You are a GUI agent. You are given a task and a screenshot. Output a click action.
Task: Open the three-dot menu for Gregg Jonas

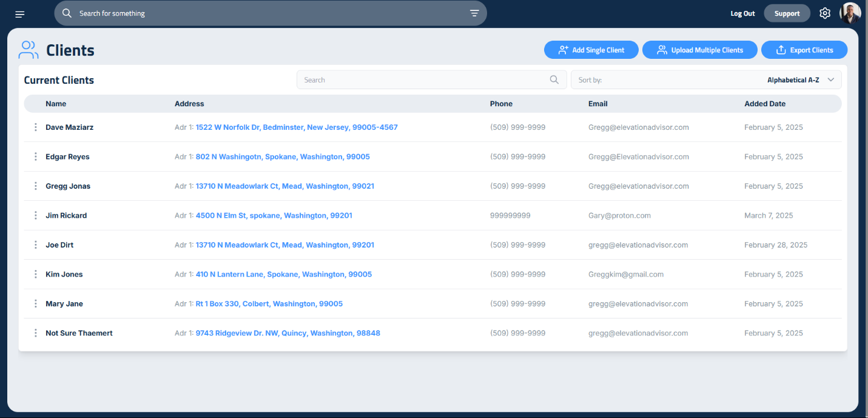pos(36,186)
